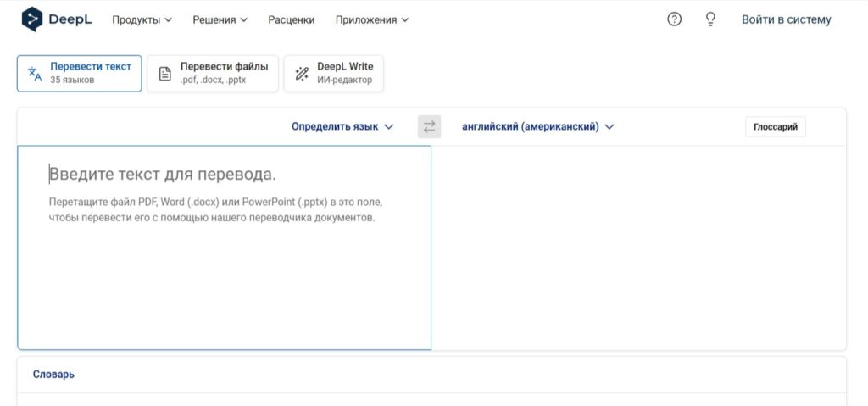Click the DeepL logo
The image size is (868, 406).
tap(57, 19)
